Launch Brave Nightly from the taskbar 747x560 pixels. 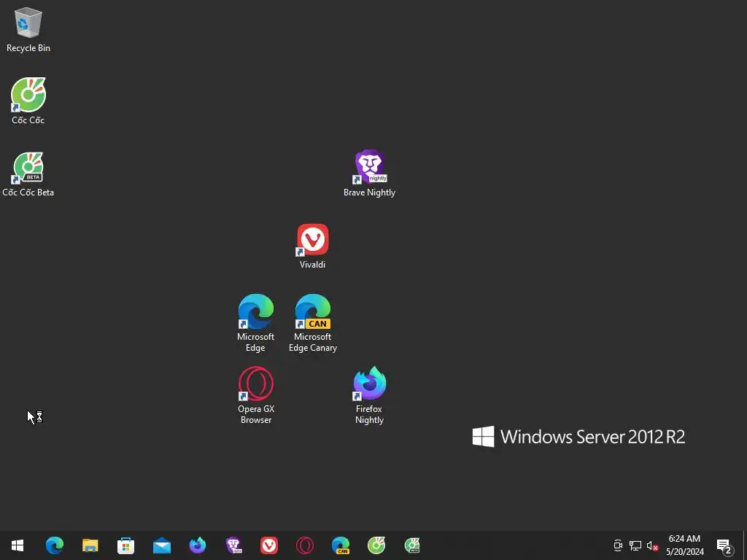coord(233,545)
